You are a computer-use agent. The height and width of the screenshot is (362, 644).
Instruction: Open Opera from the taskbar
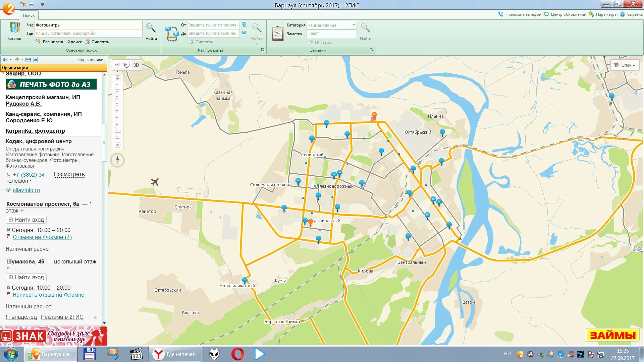click(237, 354)
